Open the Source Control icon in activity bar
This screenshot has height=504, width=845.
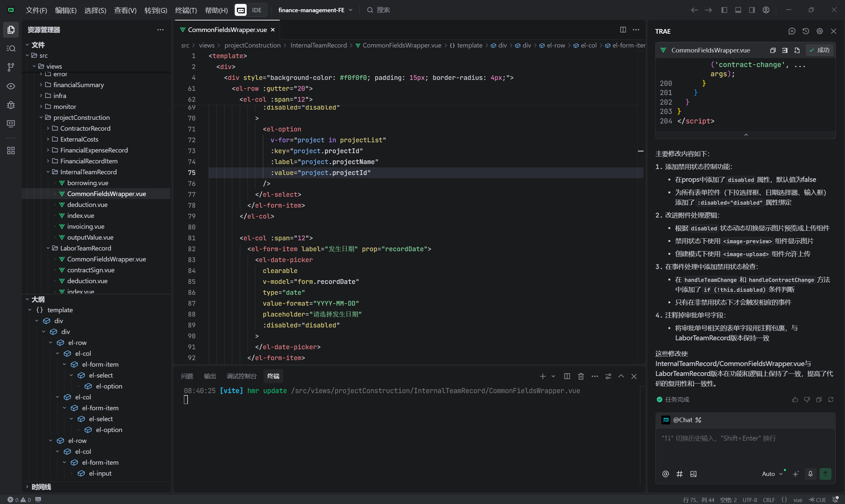tap(11, 67)
